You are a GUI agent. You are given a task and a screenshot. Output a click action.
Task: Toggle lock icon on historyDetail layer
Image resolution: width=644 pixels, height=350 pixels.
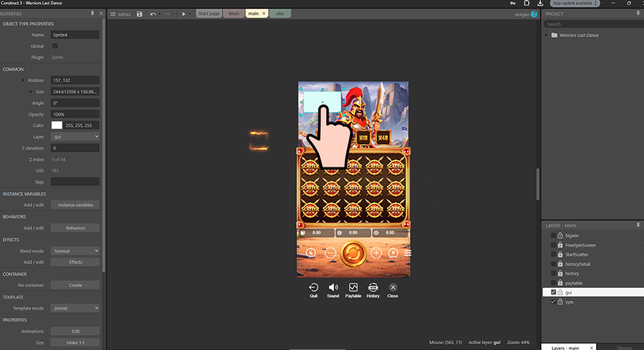click(x=560, y=263)
